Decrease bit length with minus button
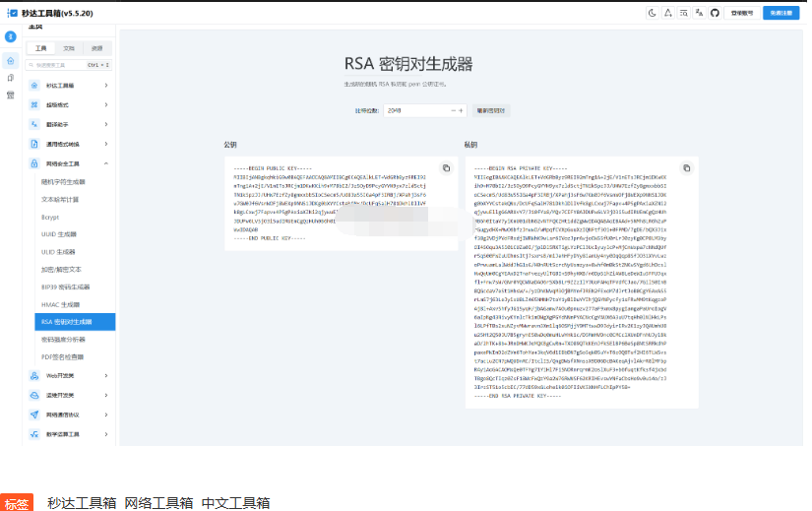Image resolution: width=812 pixels, height=511 pixels. pos(453,110)
